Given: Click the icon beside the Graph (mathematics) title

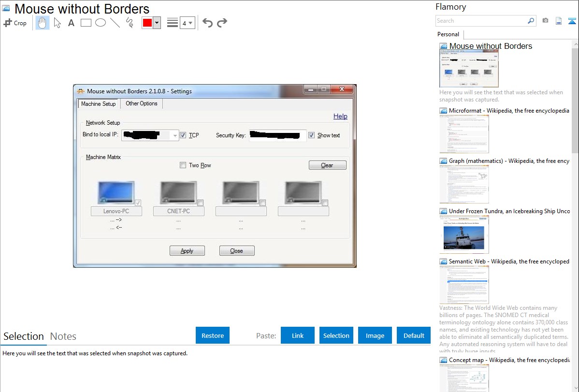Looking at the screenshot, I should [x=443, y=161].
